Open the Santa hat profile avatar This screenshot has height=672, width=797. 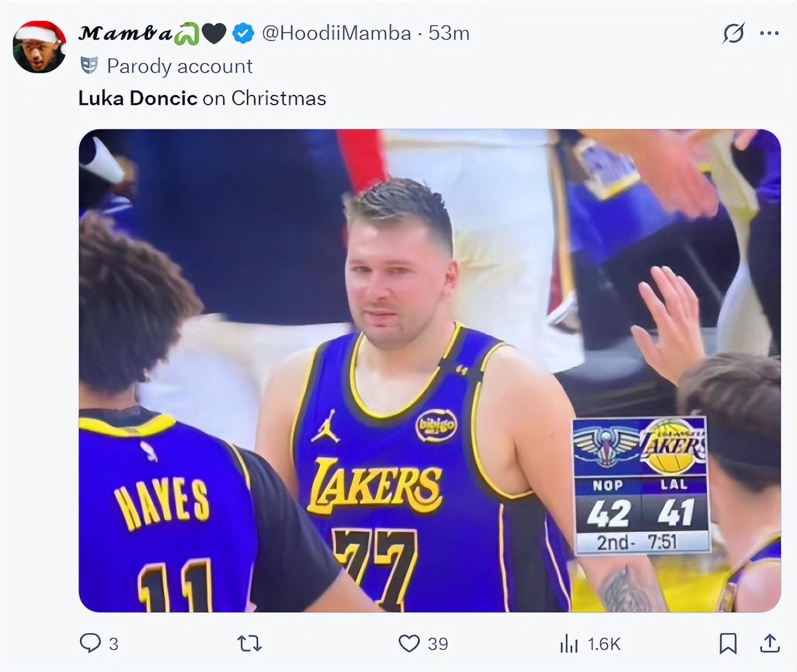pyautogui.click(x=39, y=48)
